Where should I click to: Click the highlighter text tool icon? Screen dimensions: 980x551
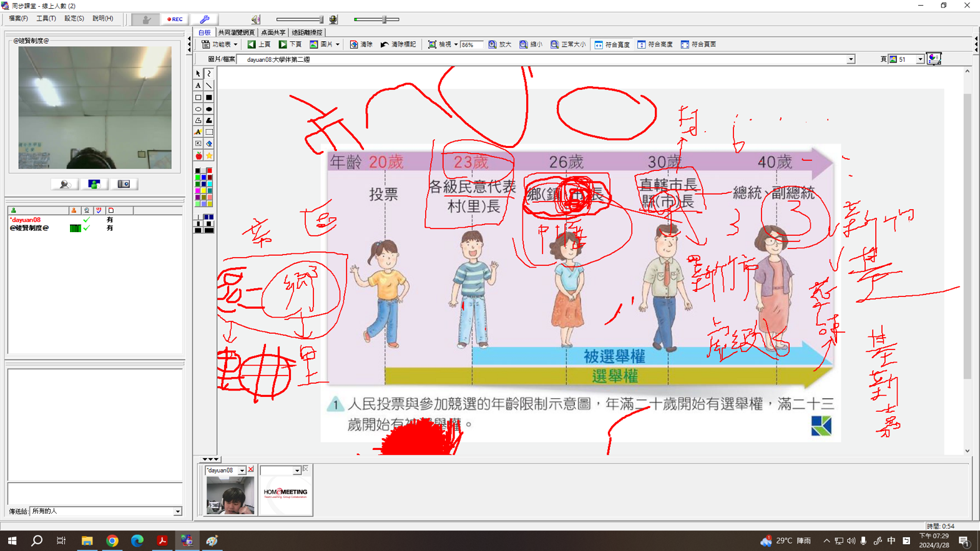[x=198, y=132]
